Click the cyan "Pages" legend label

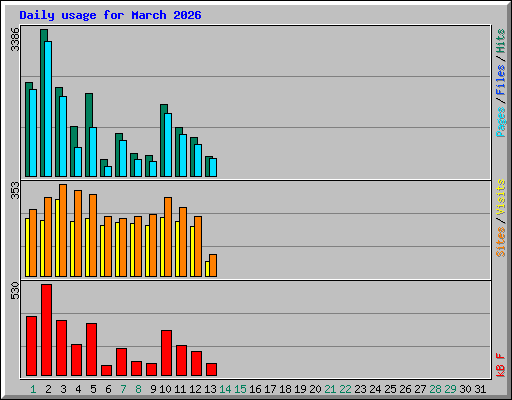coord(500,122)
